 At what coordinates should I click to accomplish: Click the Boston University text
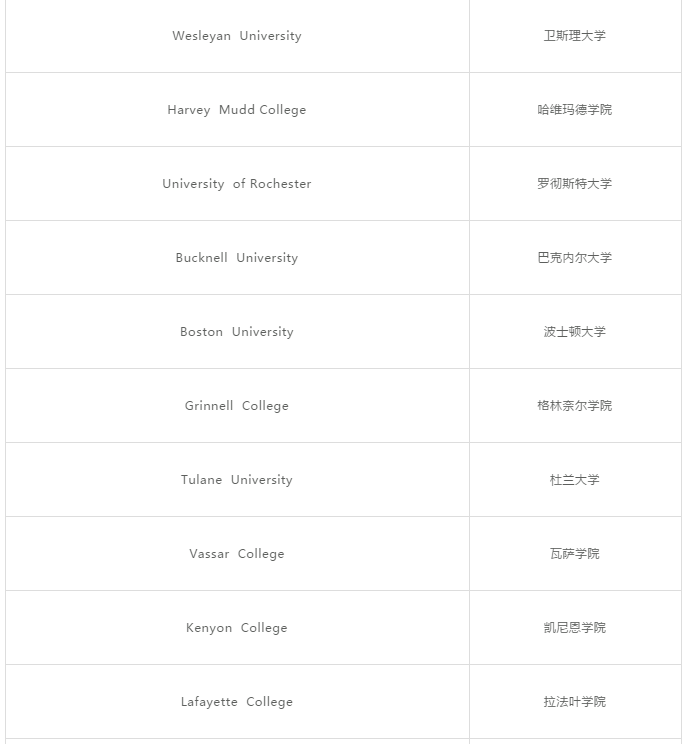[237, 332]
